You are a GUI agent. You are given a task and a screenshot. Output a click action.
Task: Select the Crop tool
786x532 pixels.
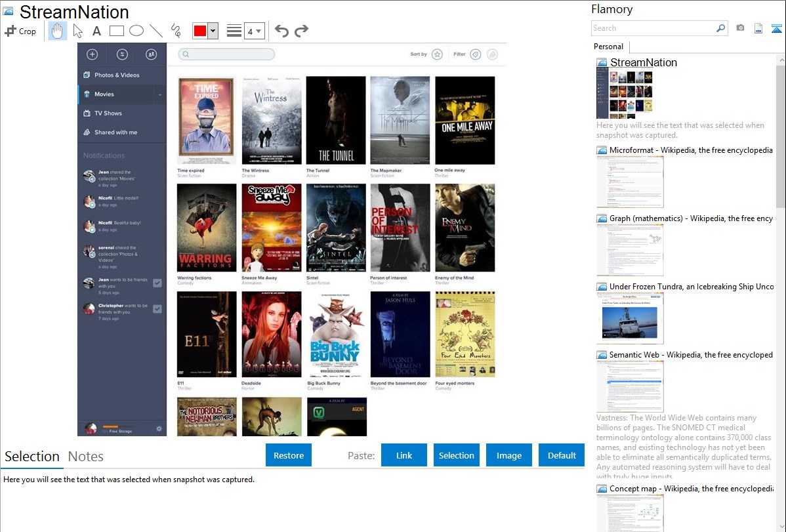click(20, 31)
